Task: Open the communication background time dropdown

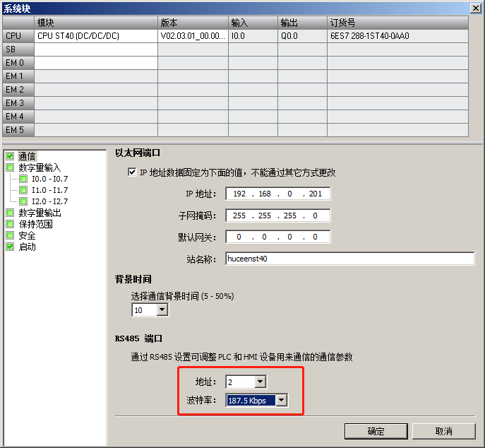Action: coord(162,310)
